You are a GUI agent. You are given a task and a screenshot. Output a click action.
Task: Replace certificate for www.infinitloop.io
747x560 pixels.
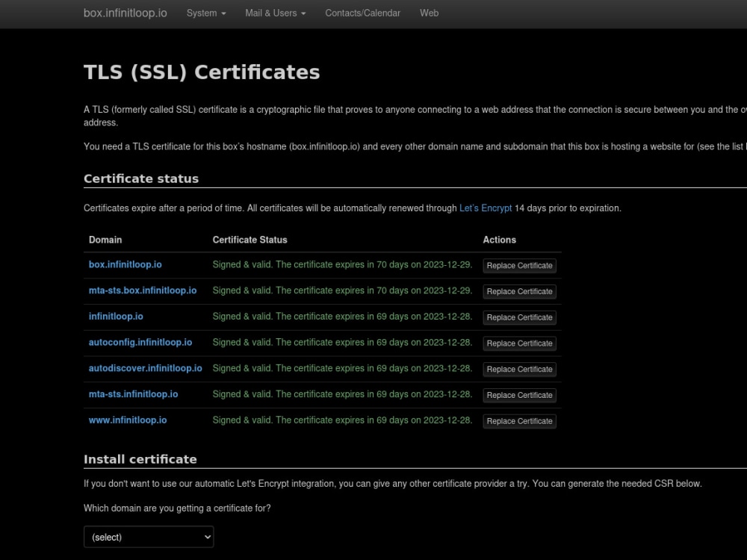coord(519,421)
